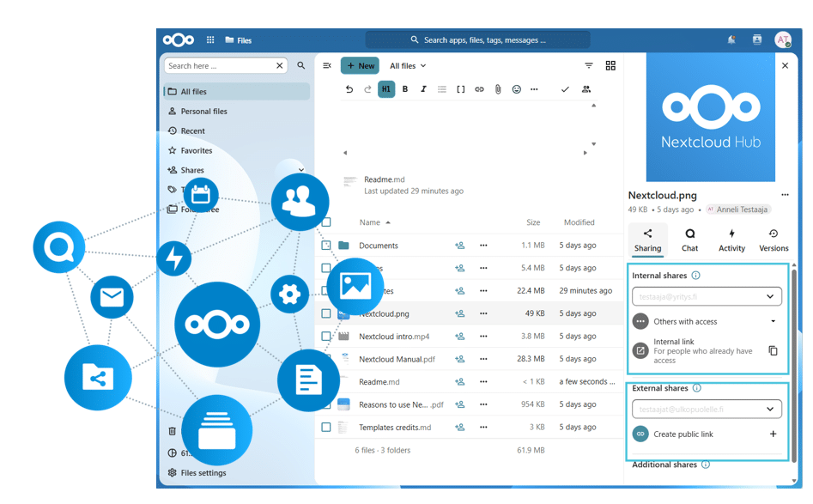Check the checkbox for the 5.4 MB row

click(x=325, y=268)
